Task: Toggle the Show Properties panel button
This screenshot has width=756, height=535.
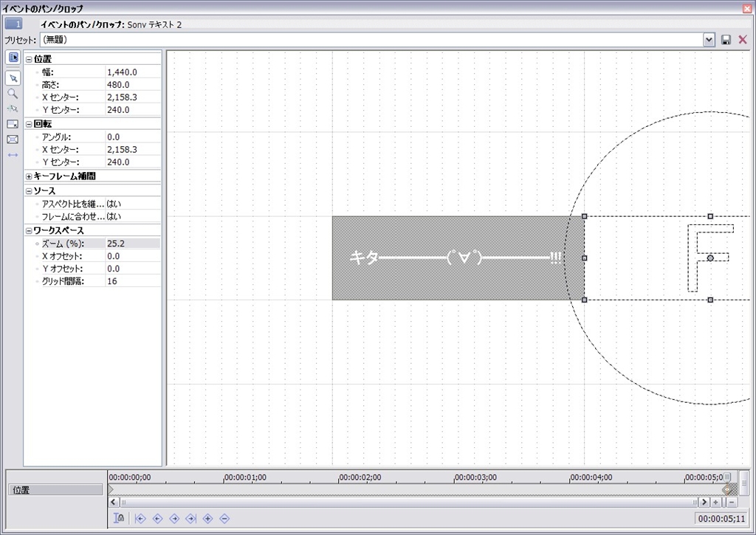Action: pyautogui.click(x=13, y=58)
